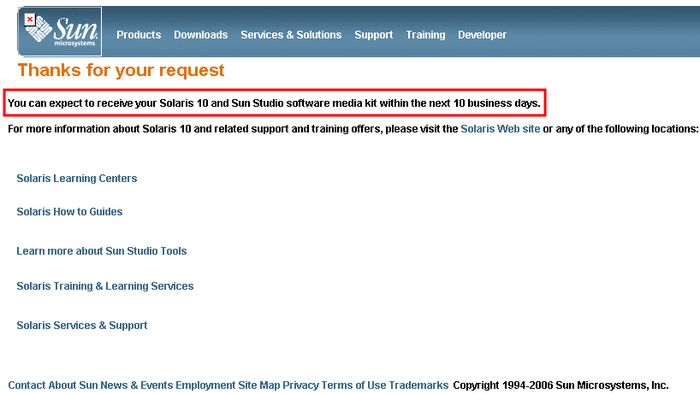The height and width of the screenshot is (394, 700).
Task: Click the sentence starting 'You can expect to receive'
Action: click(x=274, y=103)
